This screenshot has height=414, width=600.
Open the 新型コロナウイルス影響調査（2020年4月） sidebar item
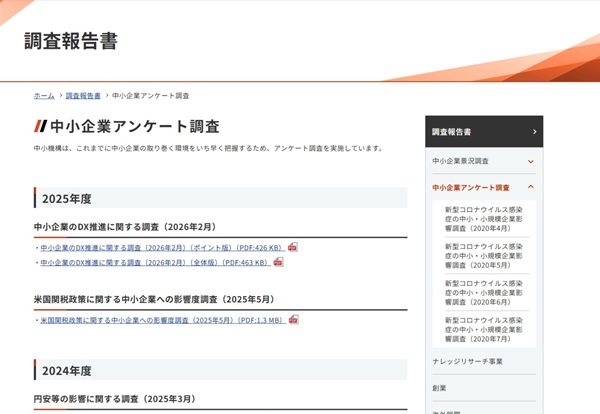(x=485, y=218)
